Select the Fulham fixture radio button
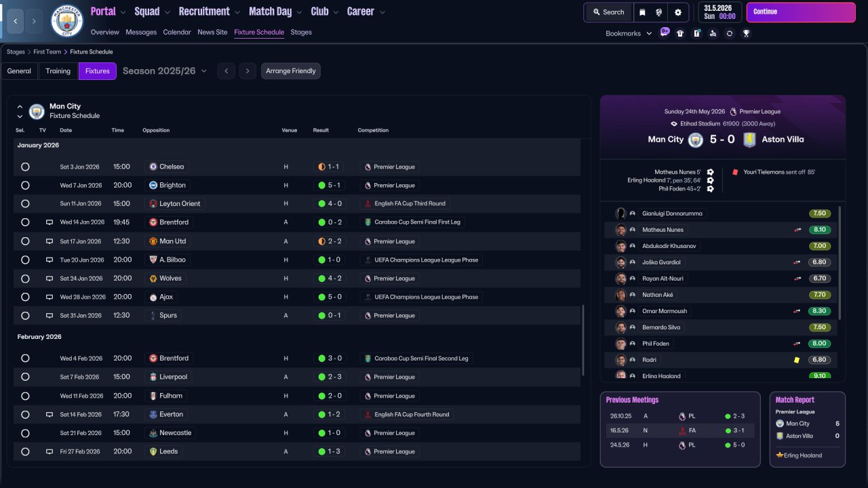This screenshot has height=488, width=868. click(25, 396)
